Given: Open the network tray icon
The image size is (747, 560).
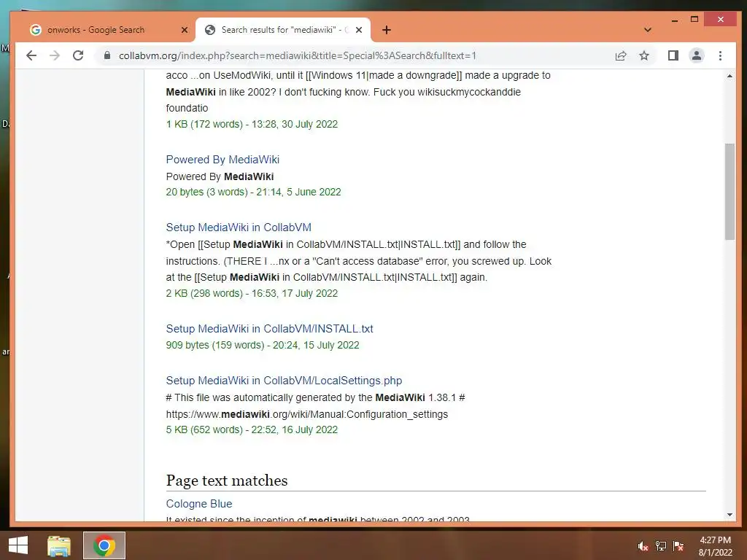Looking at the screenshot, I should [661, 546].
